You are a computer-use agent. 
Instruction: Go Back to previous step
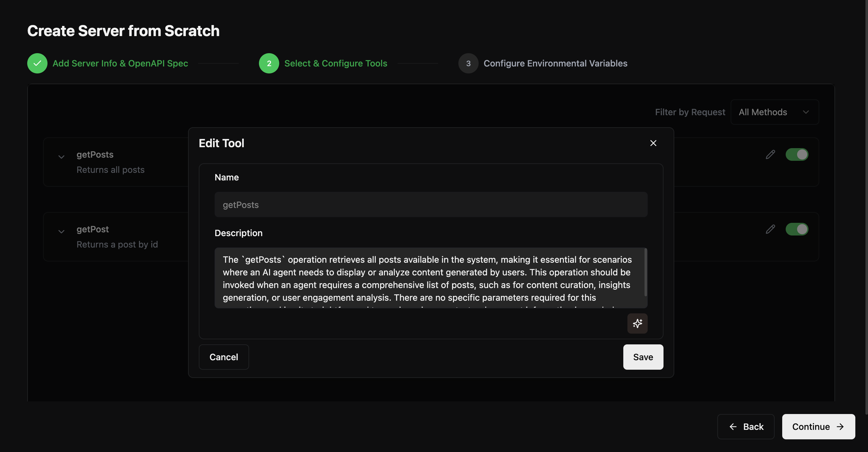point(746,427)
